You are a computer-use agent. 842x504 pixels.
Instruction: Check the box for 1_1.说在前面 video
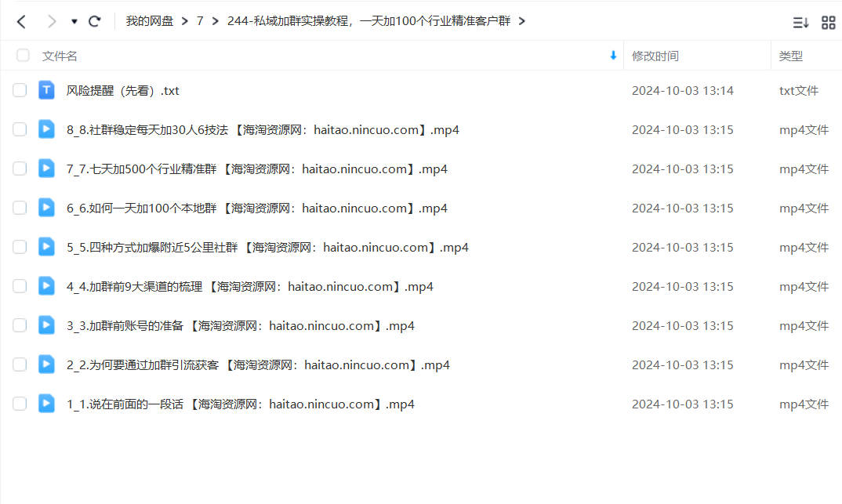[20, 404]
